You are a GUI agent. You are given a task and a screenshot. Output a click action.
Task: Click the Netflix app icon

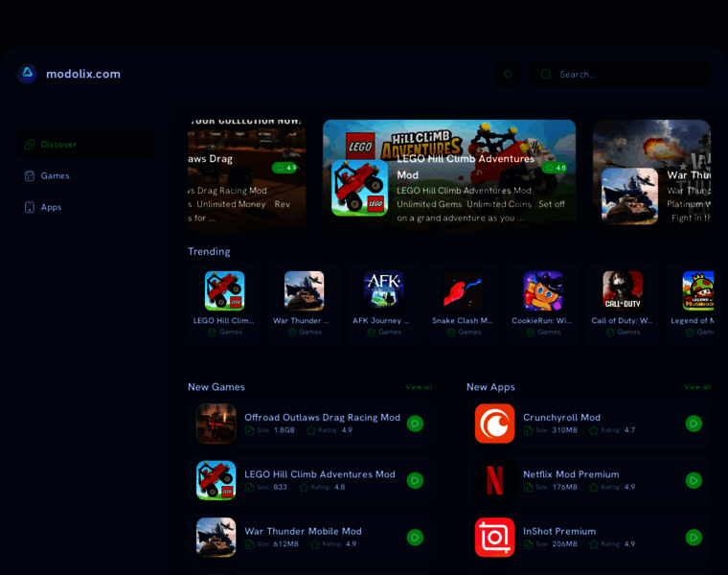[494, 480]
